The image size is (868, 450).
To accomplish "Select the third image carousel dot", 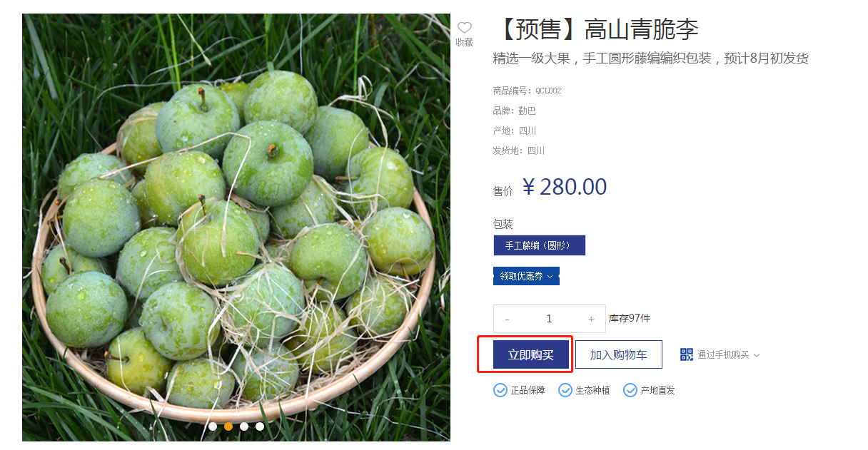I will (x=244, y=426).
